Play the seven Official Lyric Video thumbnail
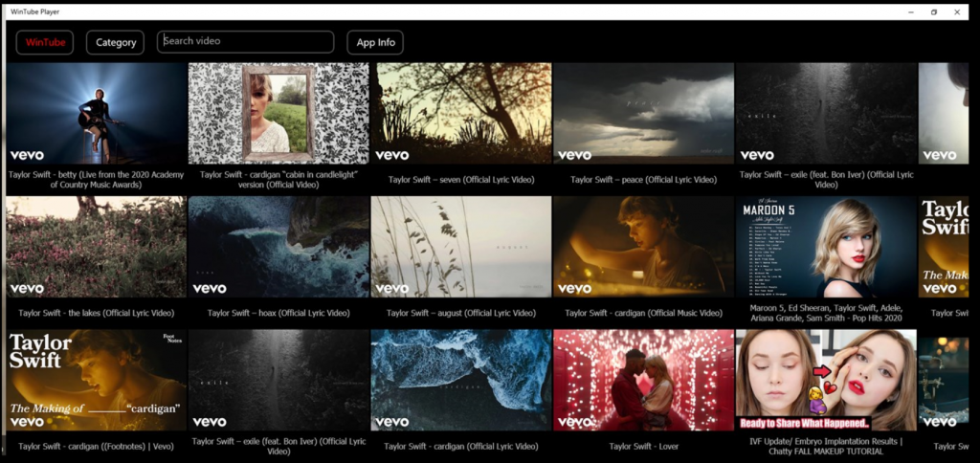 point(461,113)
